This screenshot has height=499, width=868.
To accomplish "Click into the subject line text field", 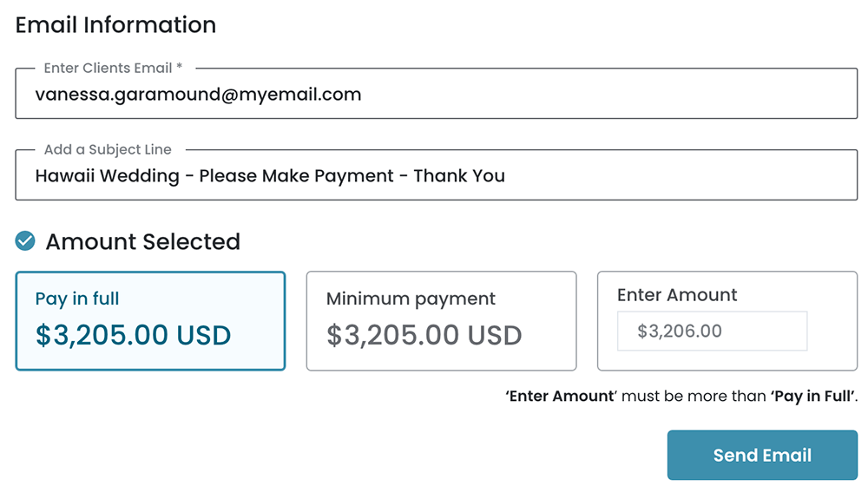I will coord(436,176).
